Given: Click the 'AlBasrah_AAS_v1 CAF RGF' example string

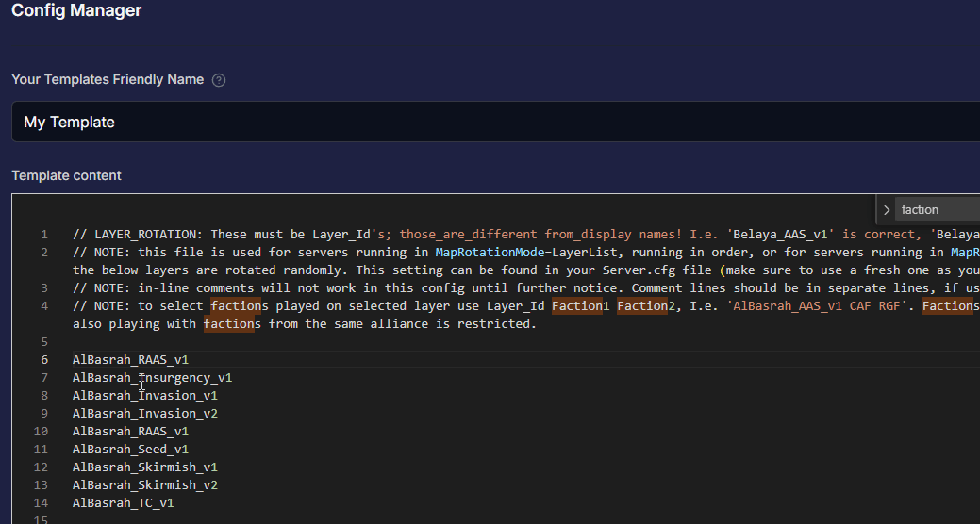Looking at the screenshot, I should pyautogui.click(x=816, y=306).
